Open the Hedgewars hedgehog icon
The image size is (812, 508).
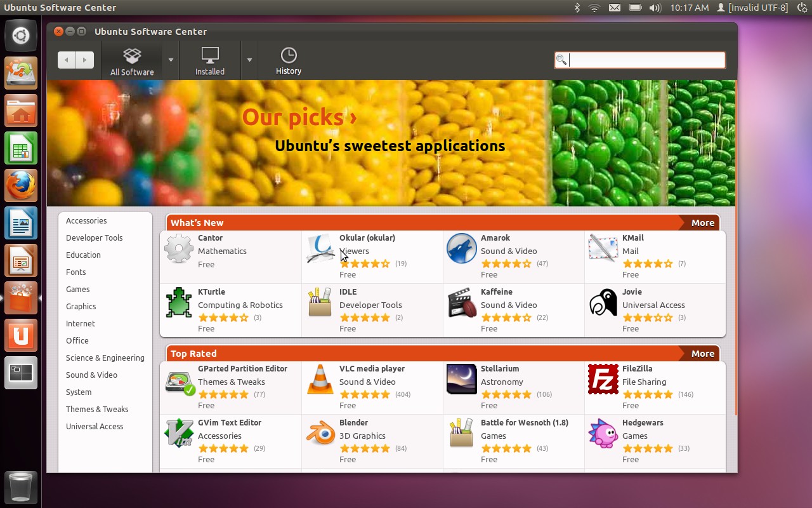603,433
